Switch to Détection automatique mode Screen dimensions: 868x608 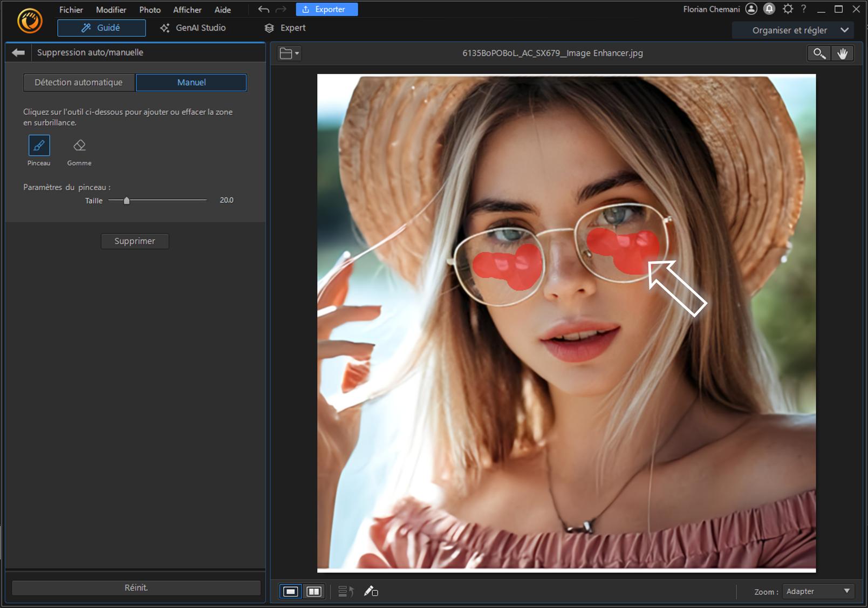pyautogui.click(x=79, y=83)
